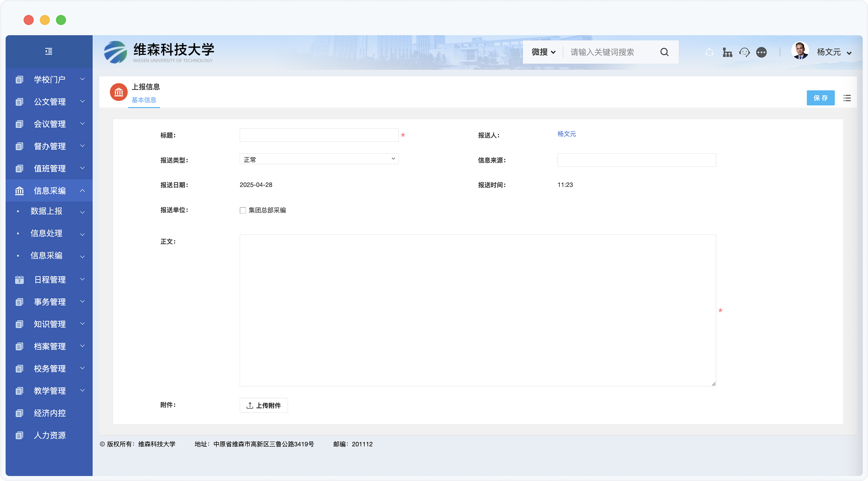Open the 微搜 search type dropdown

coord(544,52)
